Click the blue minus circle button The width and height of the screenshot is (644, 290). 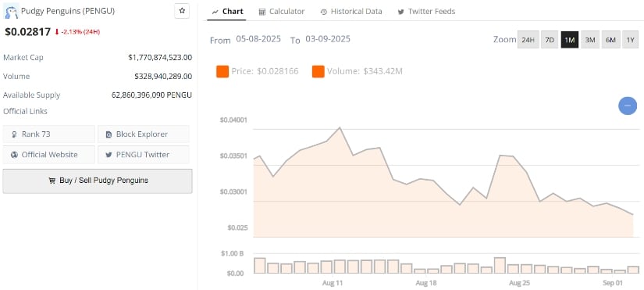tap(628, 106)
